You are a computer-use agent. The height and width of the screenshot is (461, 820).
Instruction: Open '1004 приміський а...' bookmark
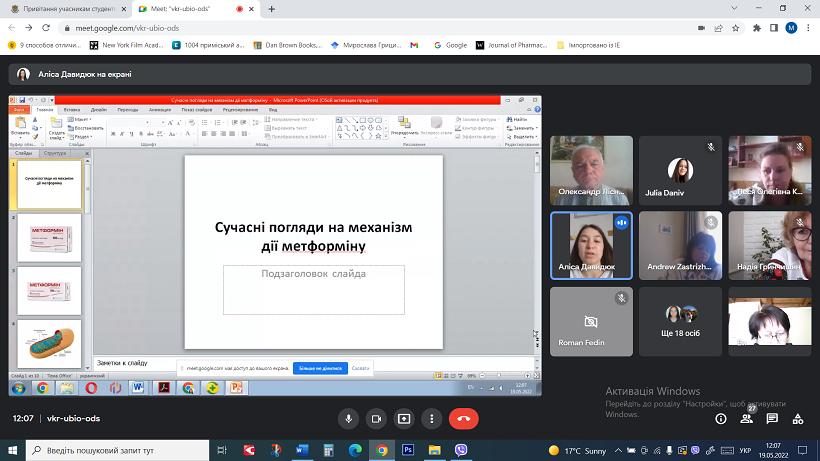[x=208, y=45]
